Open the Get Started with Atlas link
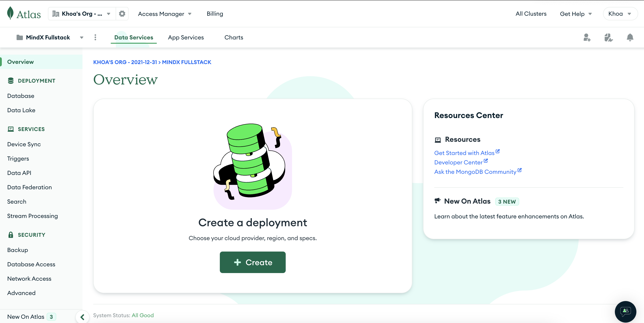This screenshot has width=644, height=323. (x=464, y=153)
